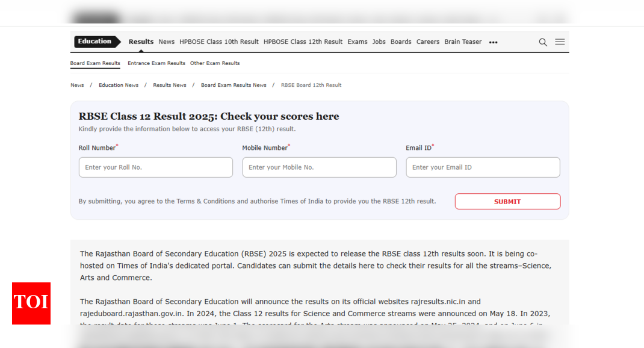Open the search magnifier icon
Screen dimensions: 644x348
pos(542,42)
